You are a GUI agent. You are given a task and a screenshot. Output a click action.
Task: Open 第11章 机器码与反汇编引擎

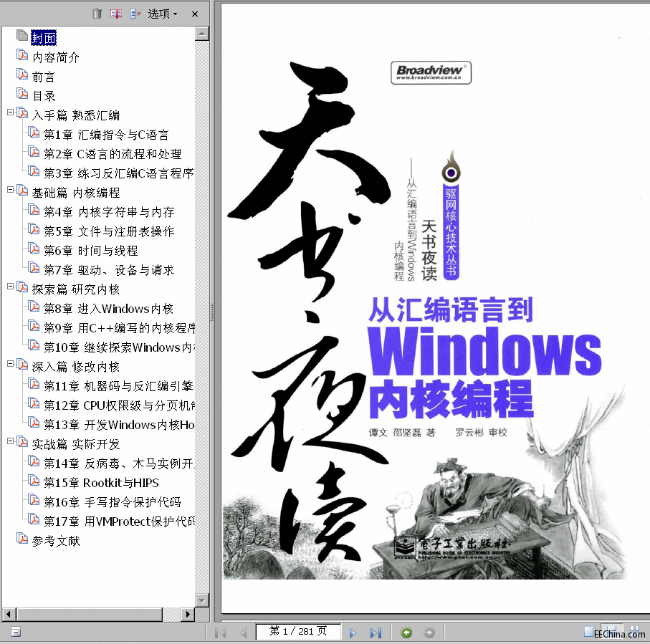tap(118, 386)
